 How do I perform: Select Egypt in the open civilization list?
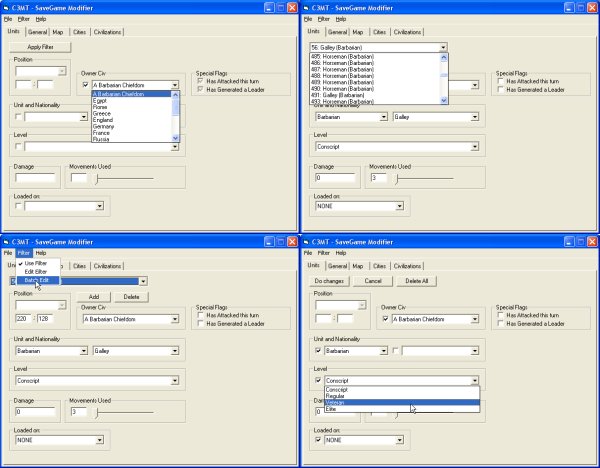point(104,101)
